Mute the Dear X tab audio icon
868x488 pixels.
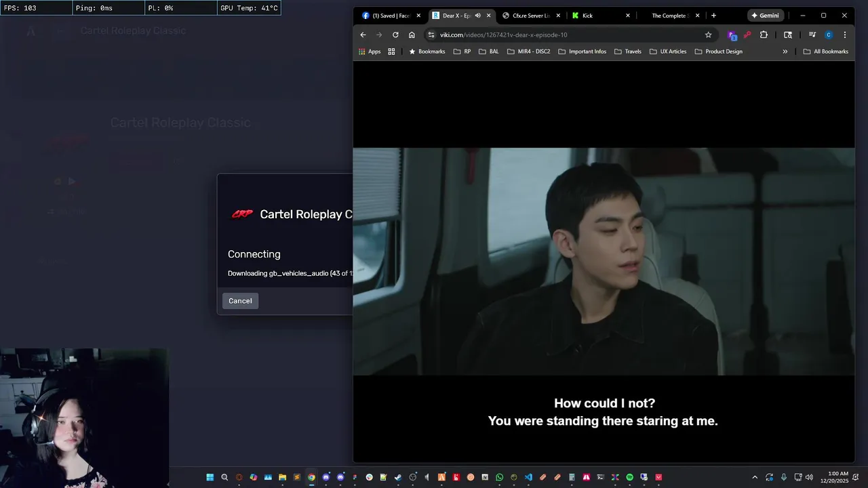pos(477,16)
